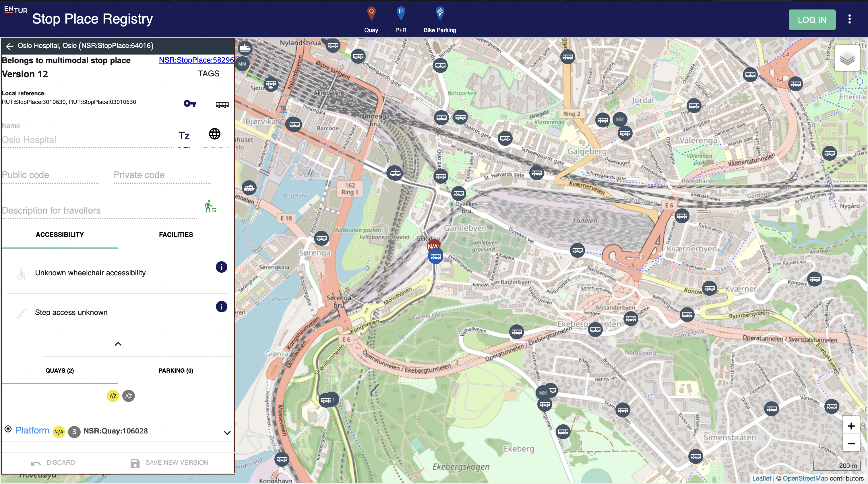Screen dimensions: 868x484
Task: Click the selected blue bus stop marker
Action: (x=435, y=257)
